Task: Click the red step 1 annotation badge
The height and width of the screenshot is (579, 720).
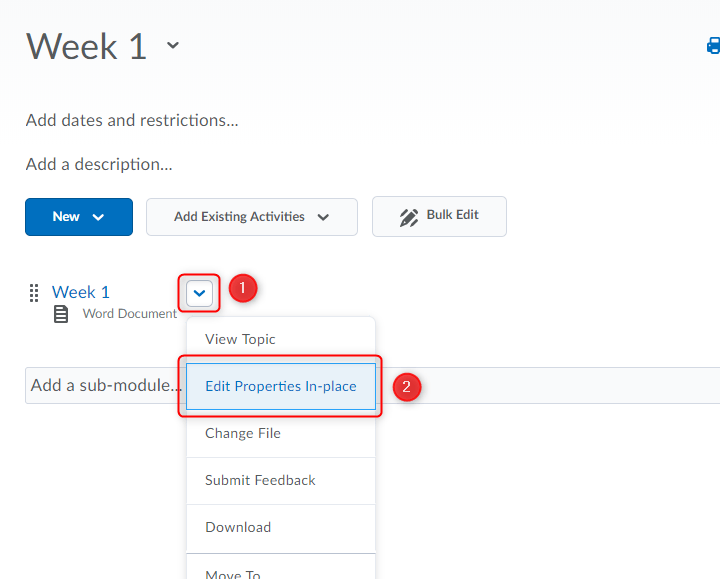Action: (243, 289)
